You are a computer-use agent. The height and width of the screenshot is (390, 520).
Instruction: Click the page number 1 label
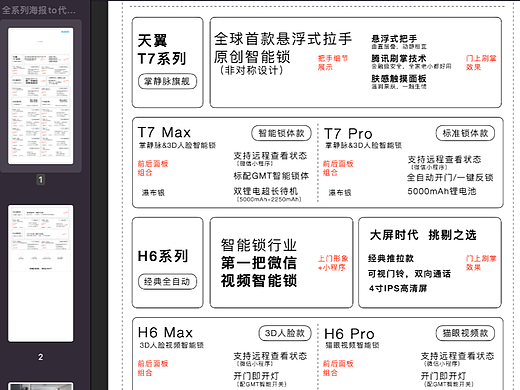click(41, 180)
